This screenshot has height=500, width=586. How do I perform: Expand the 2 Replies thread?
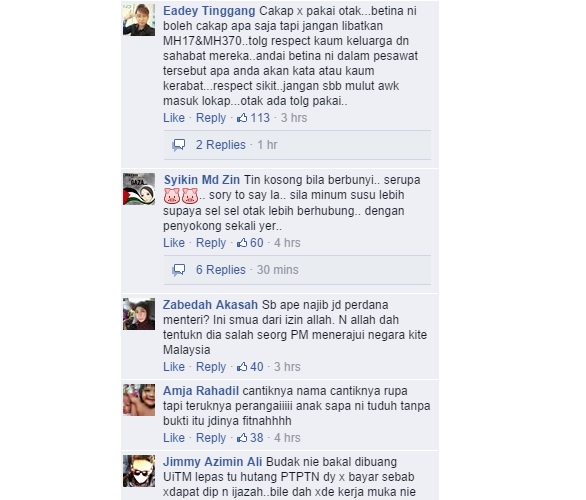click(221, 145)
